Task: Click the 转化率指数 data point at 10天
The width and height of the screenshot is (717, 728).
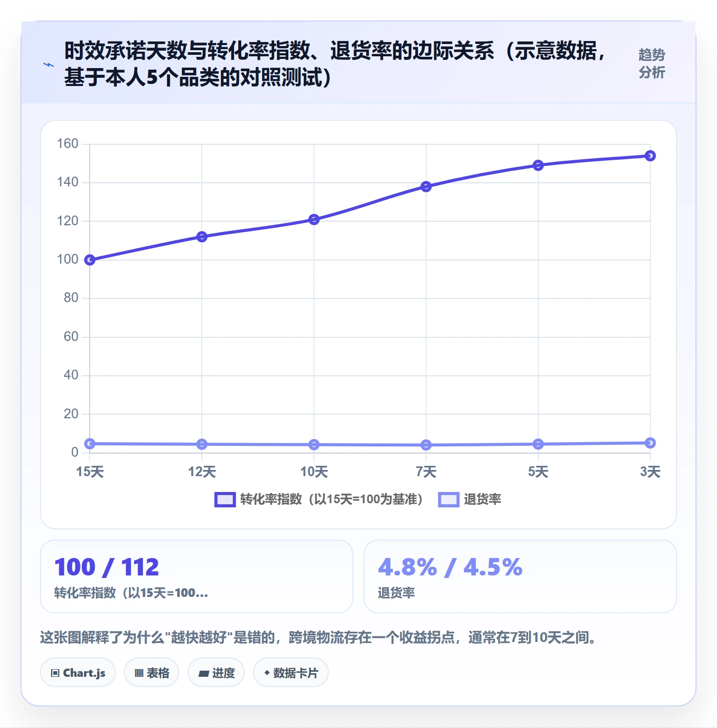Action: (x=314, y=220)
